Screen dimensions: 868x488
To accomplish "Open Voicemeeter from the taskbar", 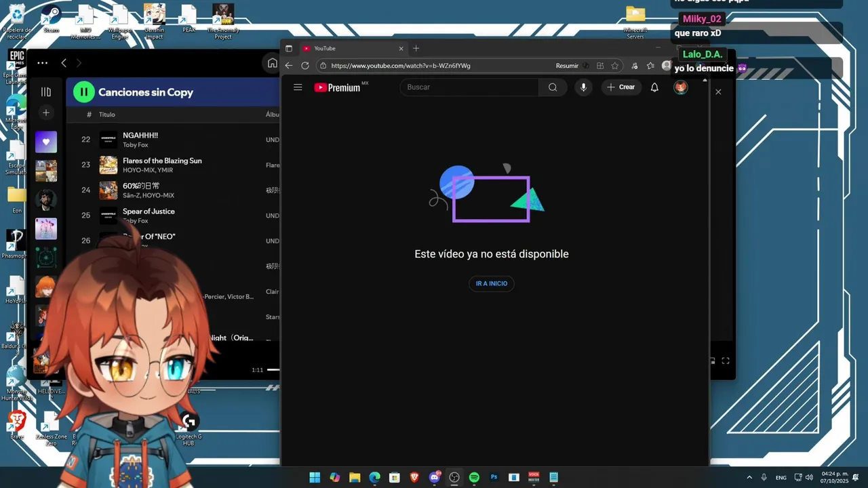I will point(534,477).
